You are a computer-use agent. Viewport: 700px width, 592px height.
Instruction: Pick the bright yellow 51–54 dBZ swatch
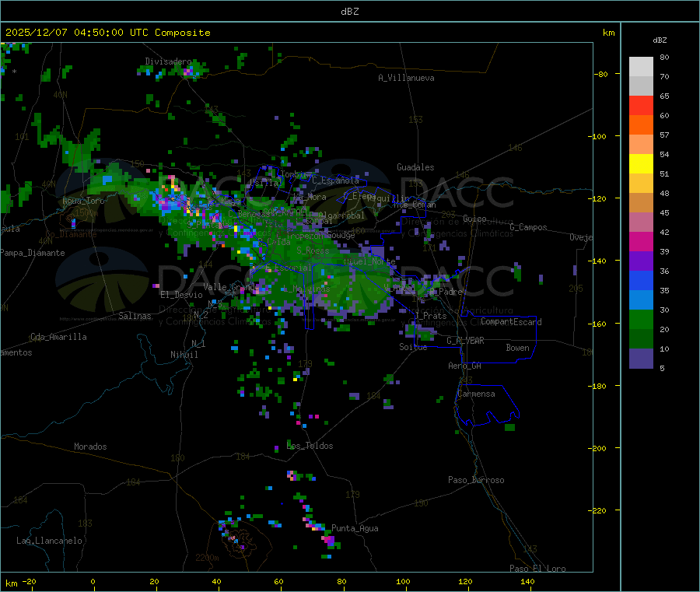pyautogui.click(x=641, y=164)
